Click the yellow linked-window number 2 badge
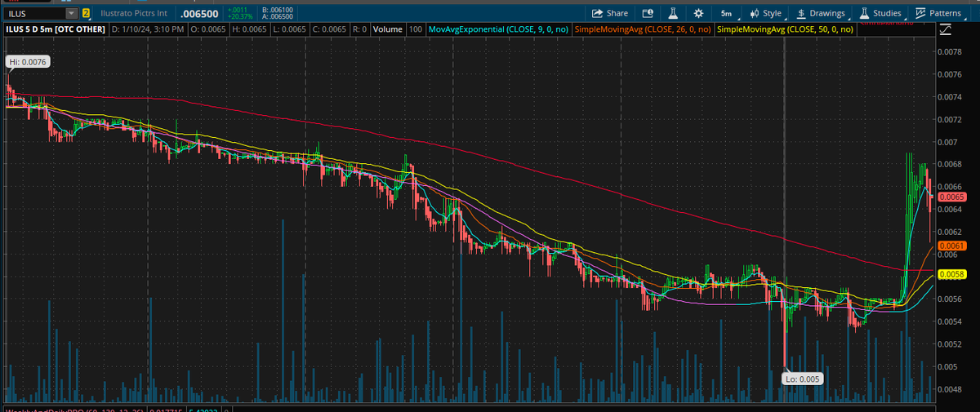Screen dimensions: 980x412 click(86, 13)
